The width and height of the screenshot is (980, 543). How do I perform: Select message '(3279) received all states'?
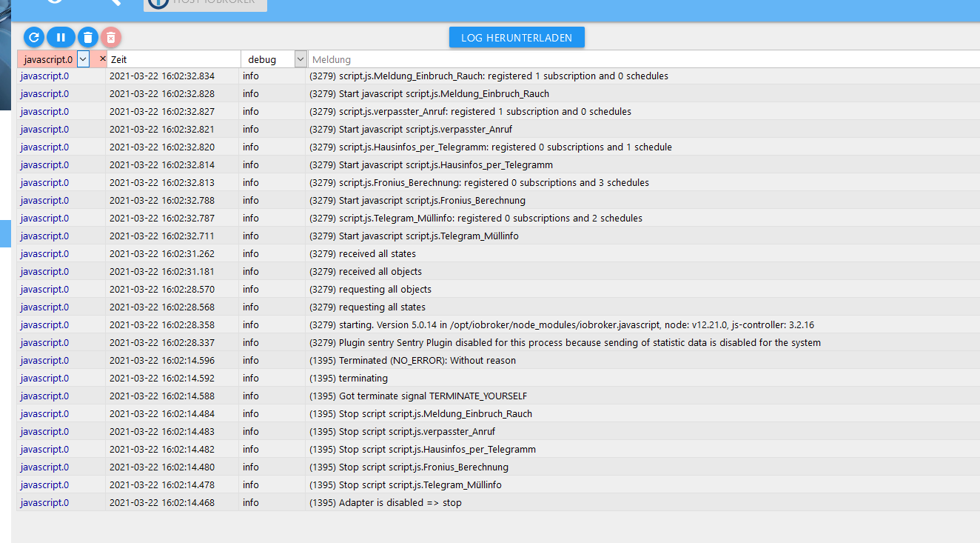363,254
